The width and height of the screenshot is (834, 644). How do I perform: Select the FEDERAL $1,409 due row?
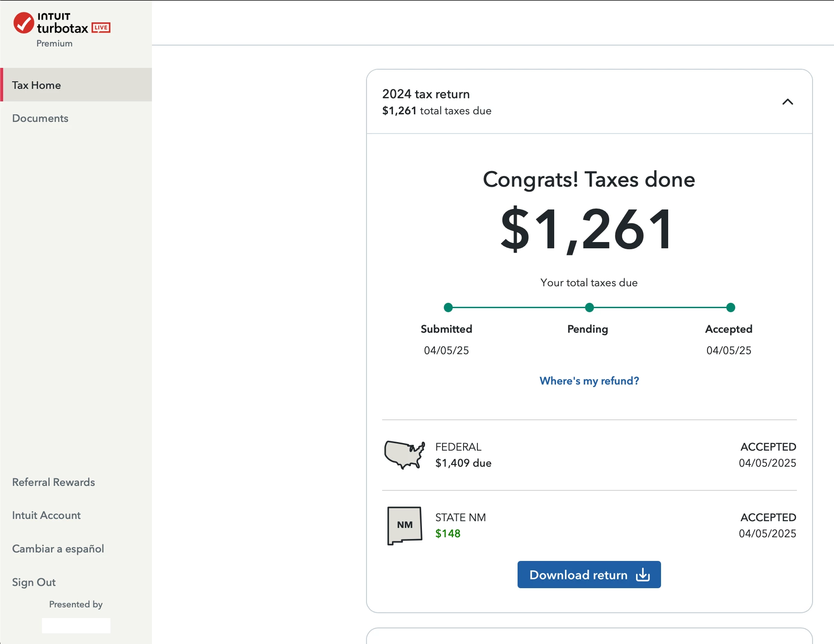[x=590, y=455]
